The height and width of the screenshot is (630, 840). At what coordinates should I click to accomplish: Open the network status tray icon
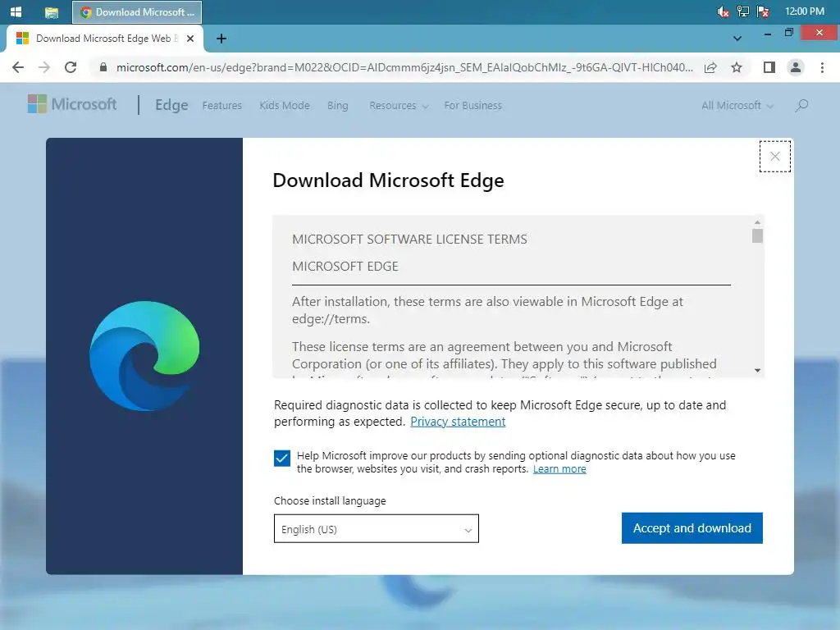pyautogui.click(x=743, y=11)
